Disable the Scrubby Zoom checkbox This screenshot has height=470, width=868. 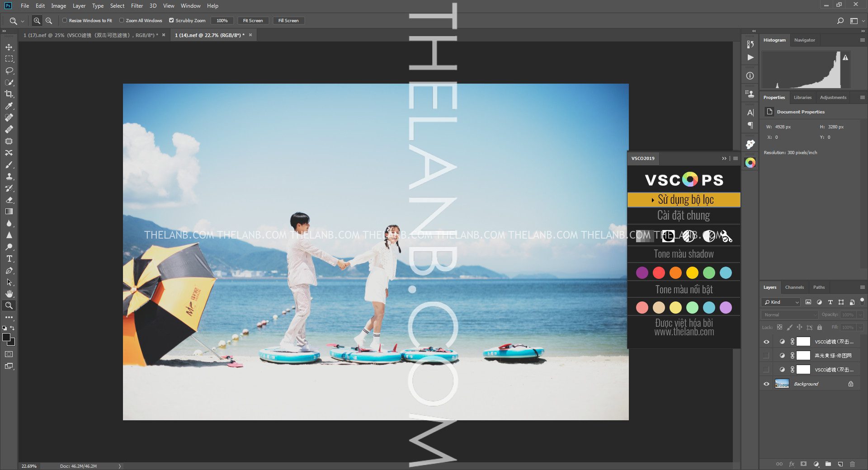click(171, 20)
